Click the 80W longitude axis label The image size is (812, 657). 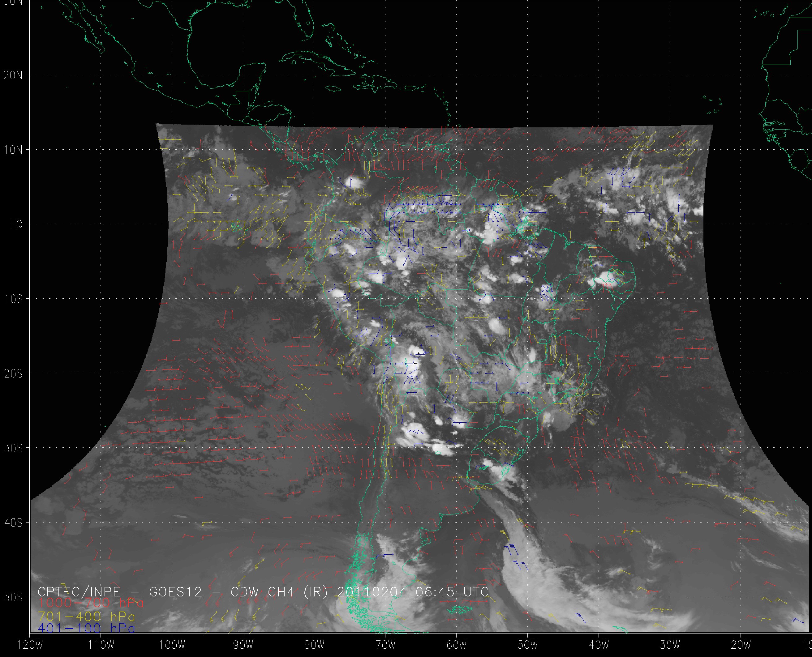point(314,645)
